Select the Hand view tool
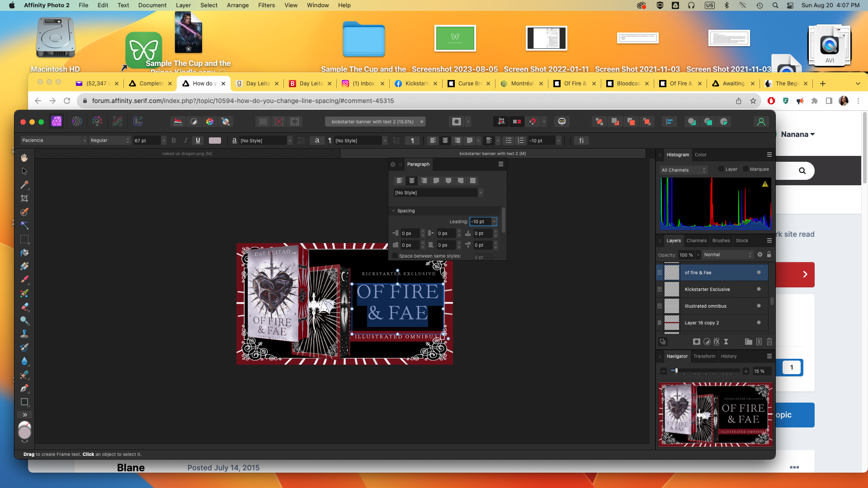This screenshot has height=488, width=868. [24, 158]
